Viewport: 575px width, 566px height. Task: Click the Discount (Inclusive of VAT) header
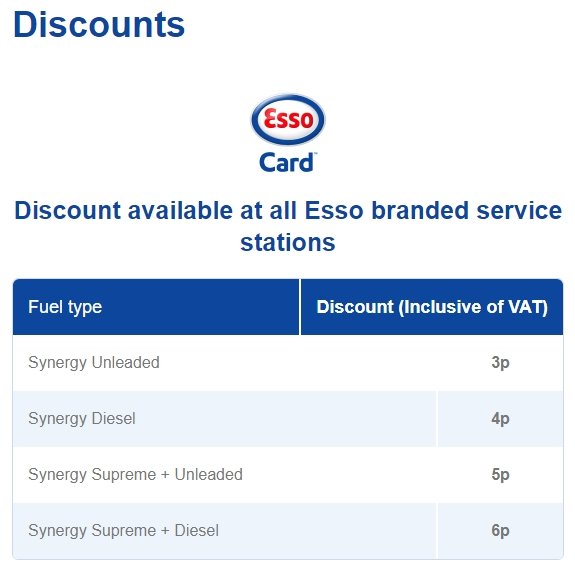point(432,307)
